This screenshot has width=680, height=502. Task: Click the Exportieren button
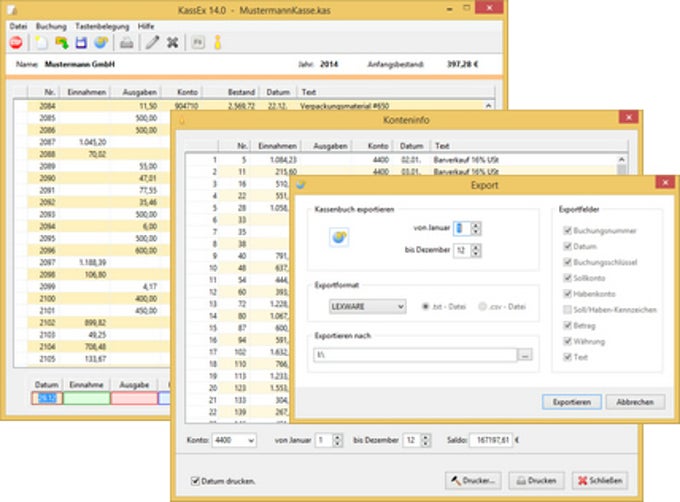coord(572,402)
